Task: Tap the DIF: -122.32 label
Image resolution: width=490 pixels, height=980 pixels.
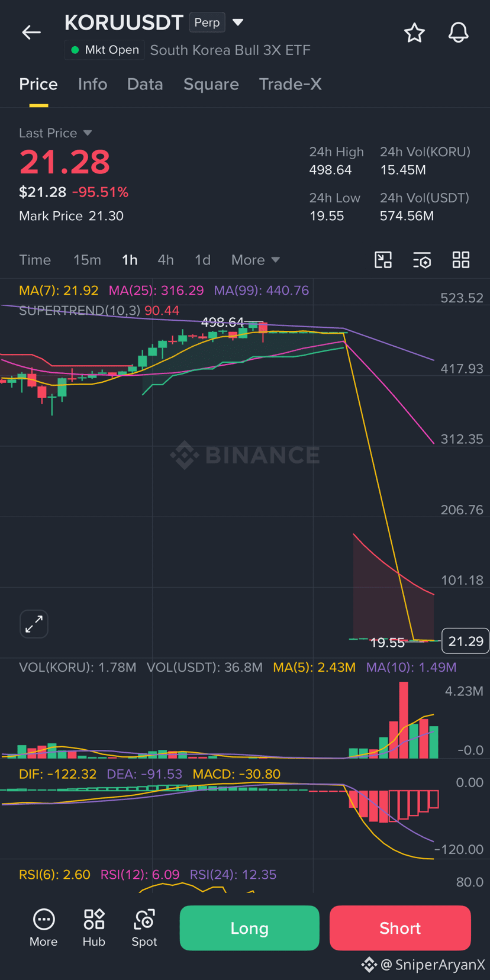Action: pos(57,774)
